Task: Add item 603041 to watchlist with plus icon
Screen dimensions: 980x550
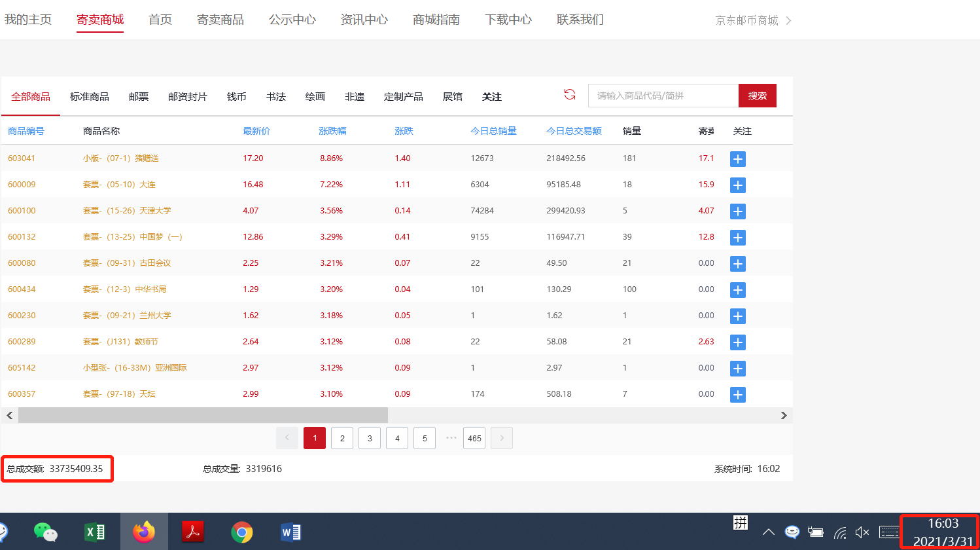Action: (738, 159)
